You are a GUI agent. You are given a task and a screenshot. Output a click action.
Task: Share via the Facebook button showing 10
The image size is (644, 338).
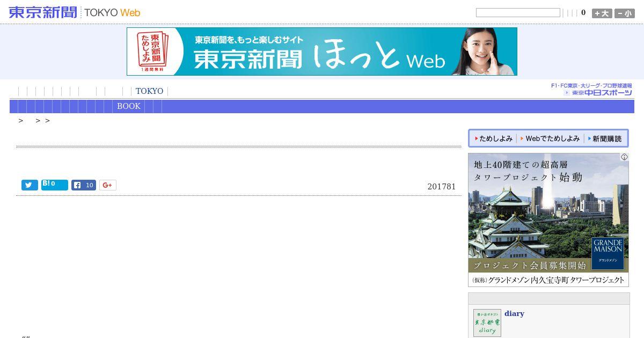[x=84, y=185]
